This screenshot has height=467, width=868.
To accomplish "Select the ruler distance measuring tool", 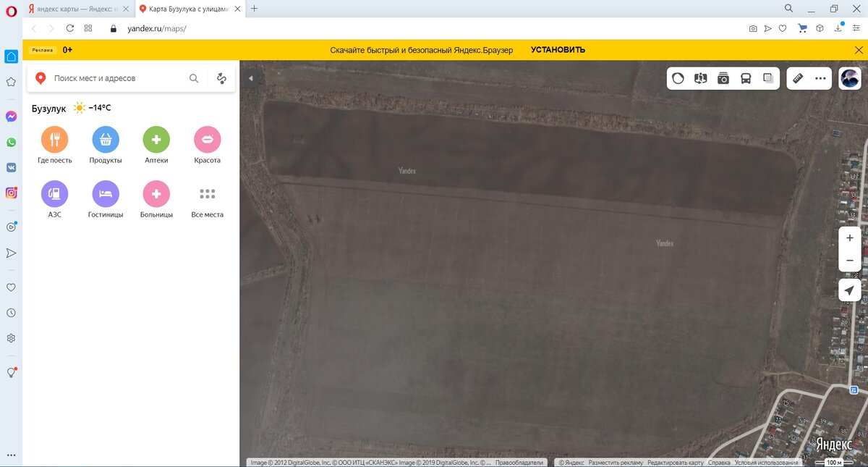I will click(798, 78).
